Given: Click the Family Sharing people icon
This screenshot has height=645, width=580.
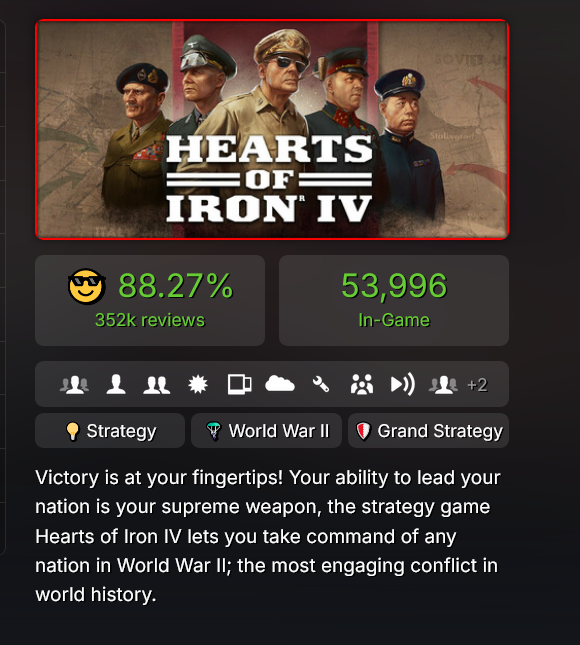Looking at the screenshot, I should pos(362,385).
